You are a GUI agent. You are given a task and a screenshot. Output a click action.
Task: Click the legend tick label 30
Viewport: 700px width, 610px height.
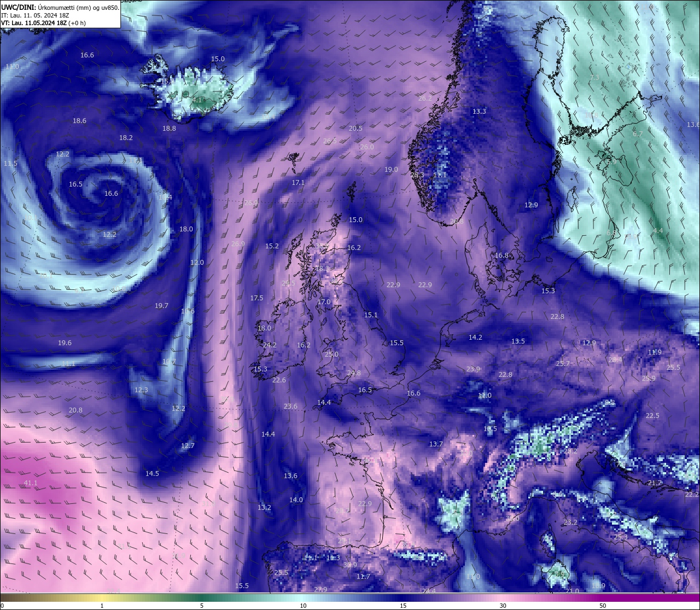[503, 606]
